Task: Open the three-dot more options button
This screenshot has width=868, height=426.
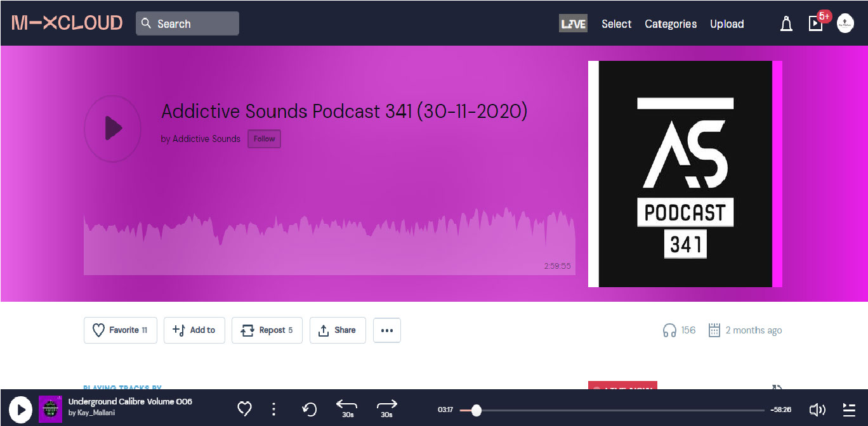Action: pyautogui.click(x=387, y=330)
